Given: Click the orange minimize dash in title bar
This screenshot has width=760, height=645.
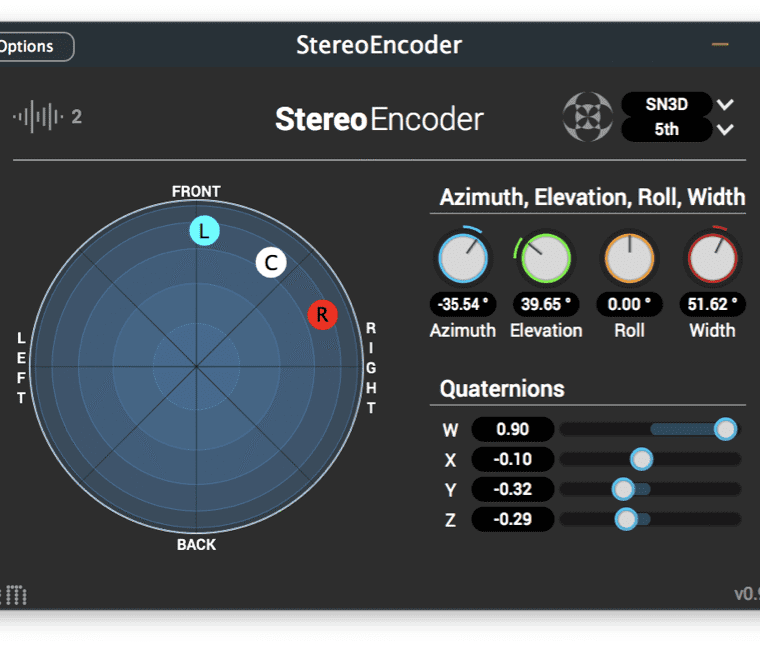Looking at the screenshot, I should pos(720,45).
